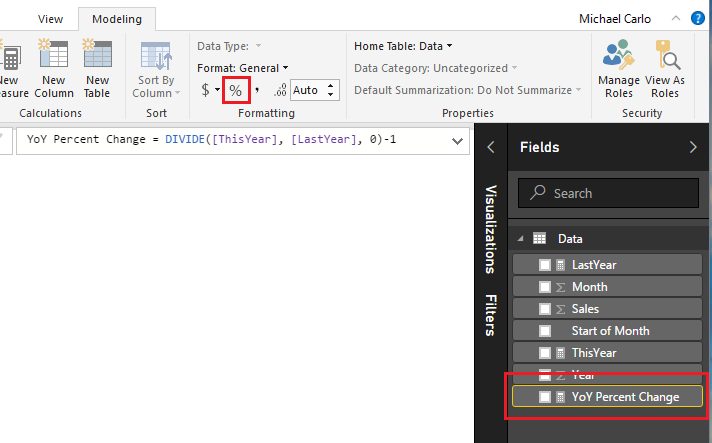The image size is (712, 443).
Task: Select the Month field name
Action: [589, 287]
